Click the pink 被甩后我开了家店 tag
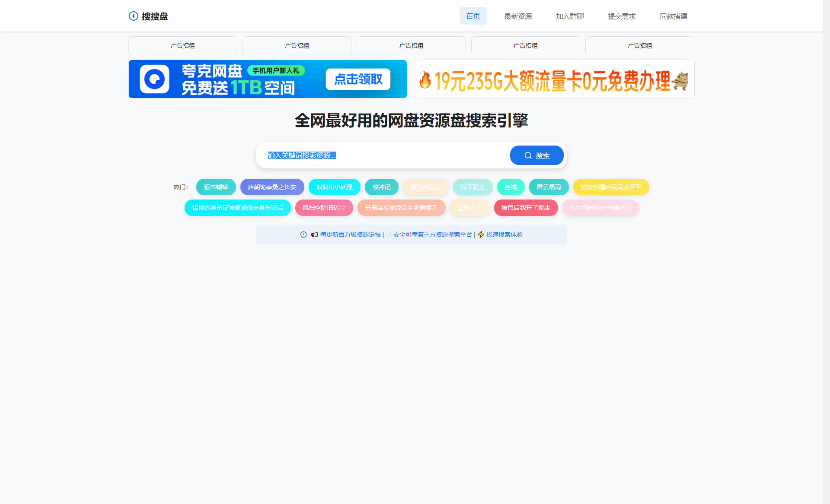830x504 pixels. coord(526,208)
